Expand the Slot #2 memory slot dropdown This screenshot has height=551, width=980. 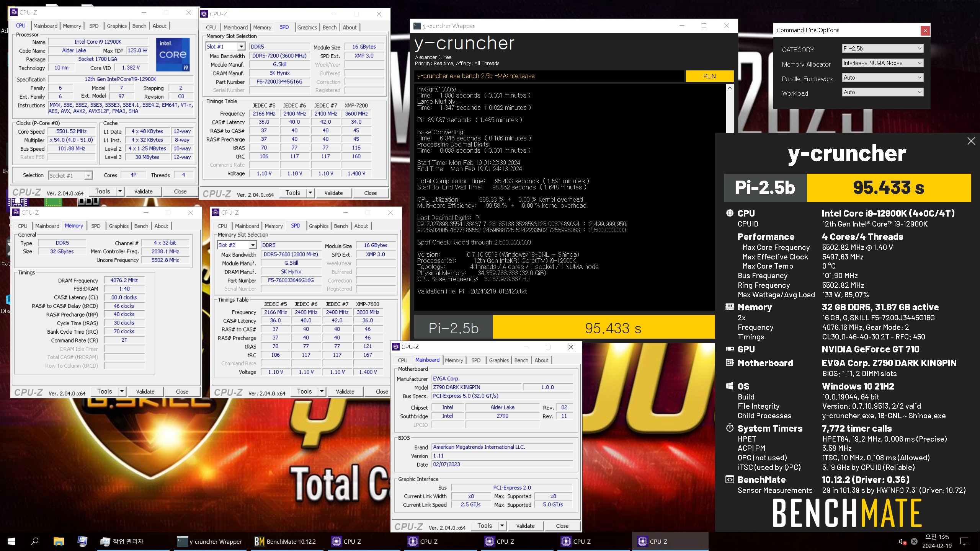252,245
